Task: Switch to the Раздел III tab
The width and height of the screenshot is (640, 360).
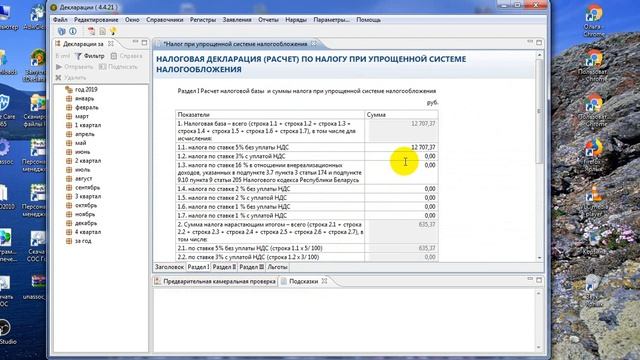Action: pyautogui.click(x=251, y=267)
